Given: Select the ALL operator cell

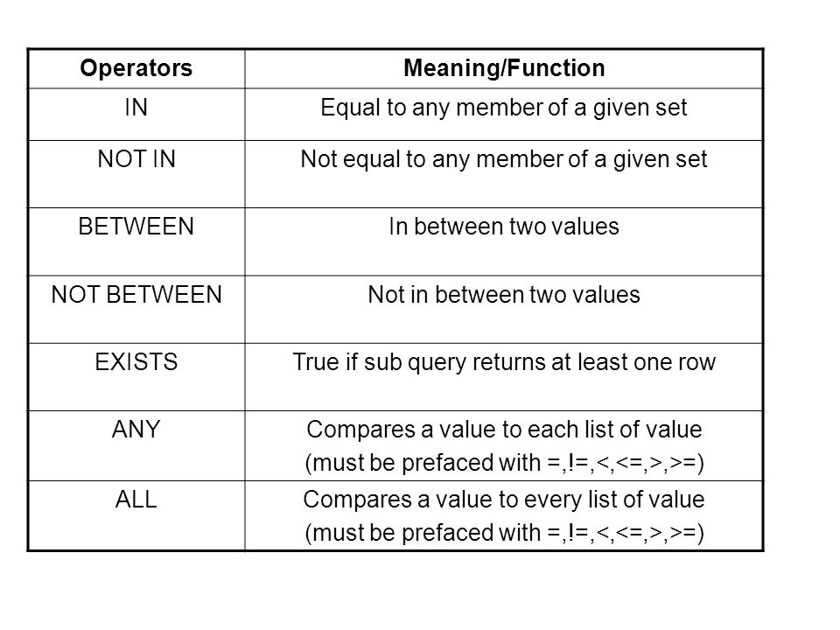Looking at the screenshot, I should pos(136,515).
